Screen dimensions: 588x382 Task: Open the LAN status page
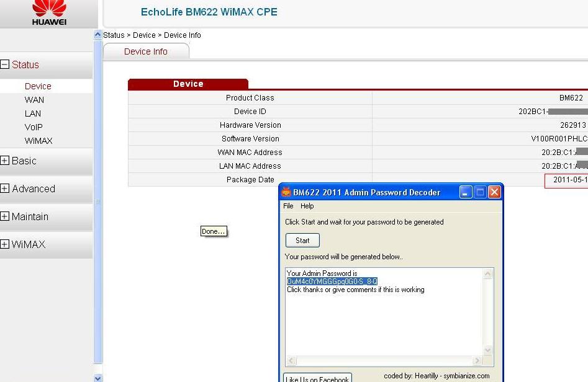point(33,113)
